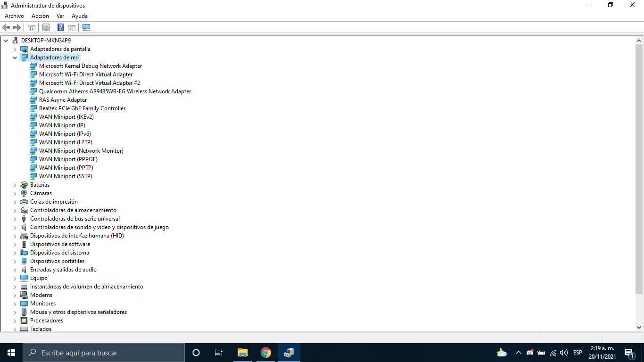This screenshot has height=362, width=644.
Task: Click the Discord tray icon
Action: (530, 353)
